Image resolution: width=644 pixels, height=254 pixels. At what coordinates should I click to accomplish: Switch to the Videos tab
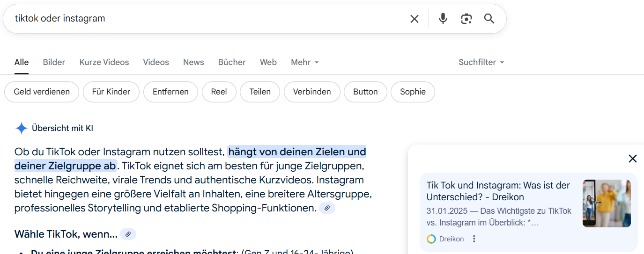click(156, 62)
